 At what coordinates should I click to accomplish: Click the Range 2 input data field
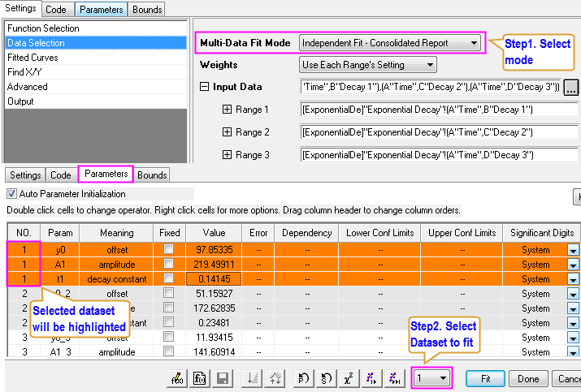[x=438, y=131]
